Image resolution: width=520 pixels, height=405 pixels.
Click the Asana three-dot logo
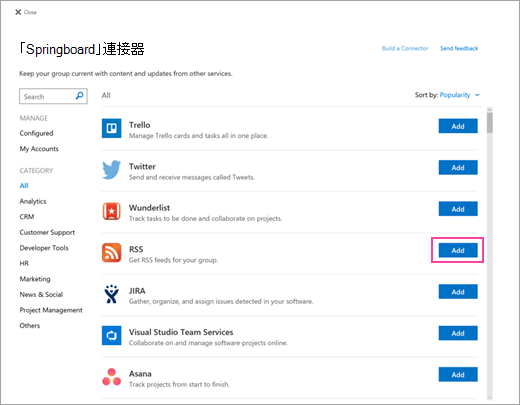111,377
